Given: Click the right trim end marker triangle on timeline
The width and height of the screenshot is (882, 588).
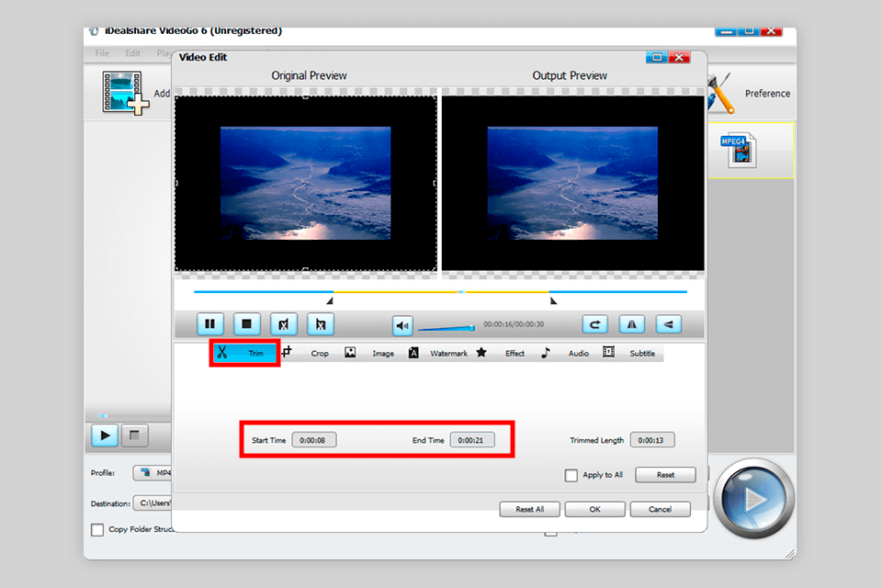Looking at the screenshot, I should 553,301.
